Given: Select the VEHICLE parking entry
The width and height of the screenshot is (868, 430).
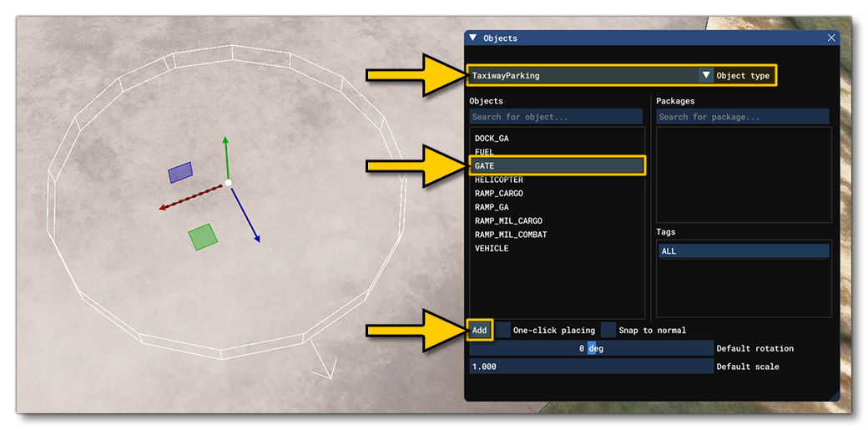Looking at the screenshot, I should [x=492, y=249].
